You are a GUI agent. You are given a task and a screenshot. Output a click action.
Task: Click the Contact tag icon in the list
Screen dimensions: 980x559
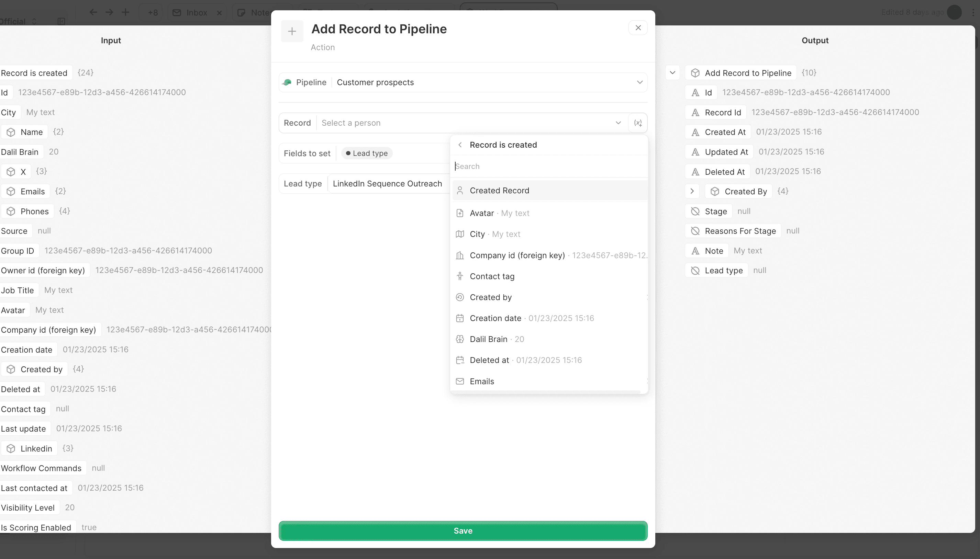point(459,276)
